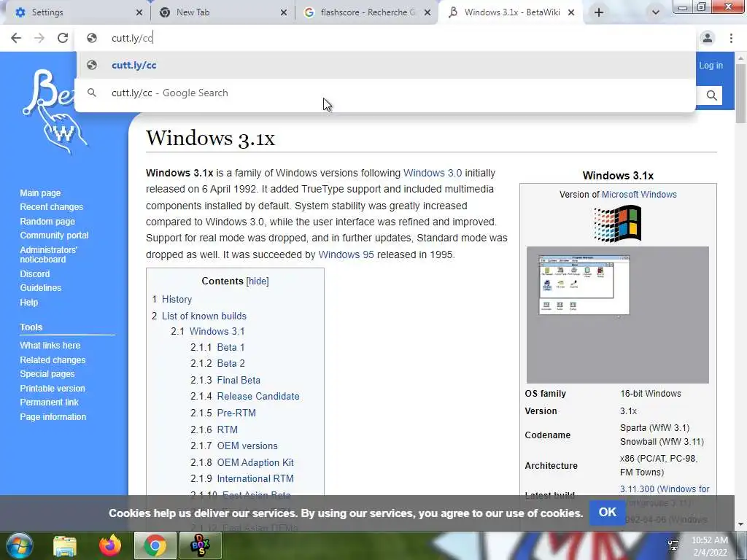Open the Community portal link
Screen dimensions: 747x560
tap(54, 235)
